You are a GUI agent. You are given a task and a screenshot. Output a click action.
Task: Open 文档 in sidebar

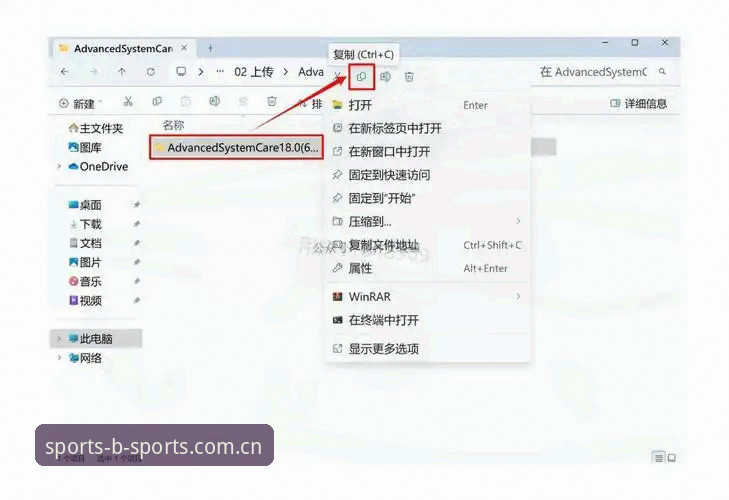point(85,243)
